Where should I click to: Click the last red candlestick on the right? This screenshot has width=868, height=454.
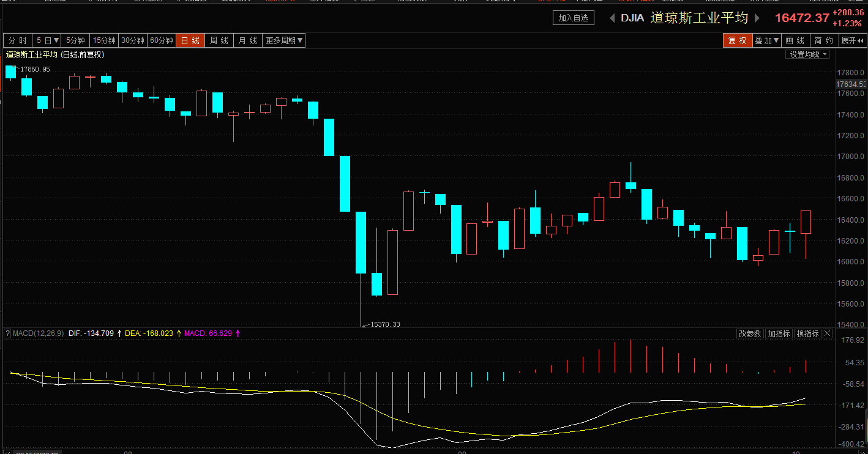click(x=806, y=222)
